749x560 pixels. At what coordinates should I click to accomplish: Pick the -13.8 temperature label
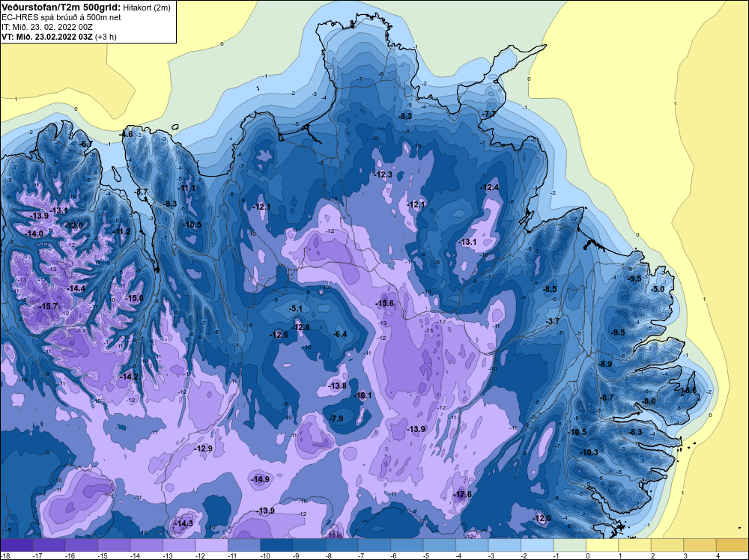click(337, 386)
